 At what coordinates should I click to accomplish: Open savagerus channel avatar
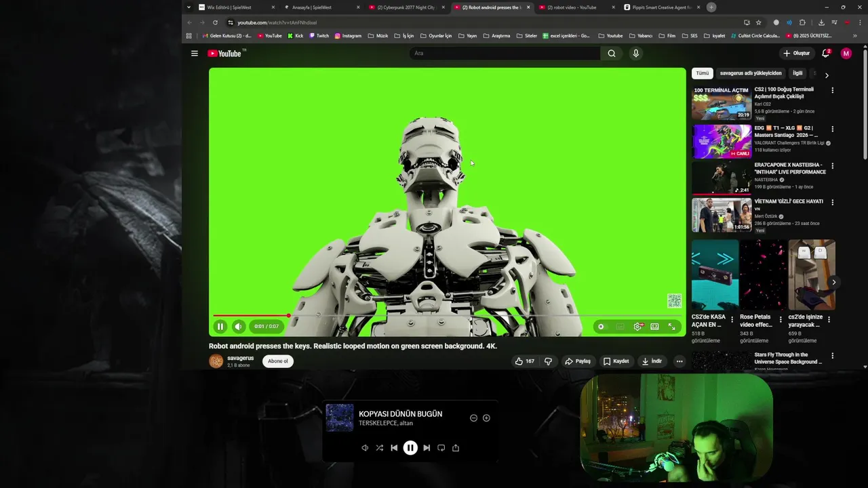click(x=216, y=361)
